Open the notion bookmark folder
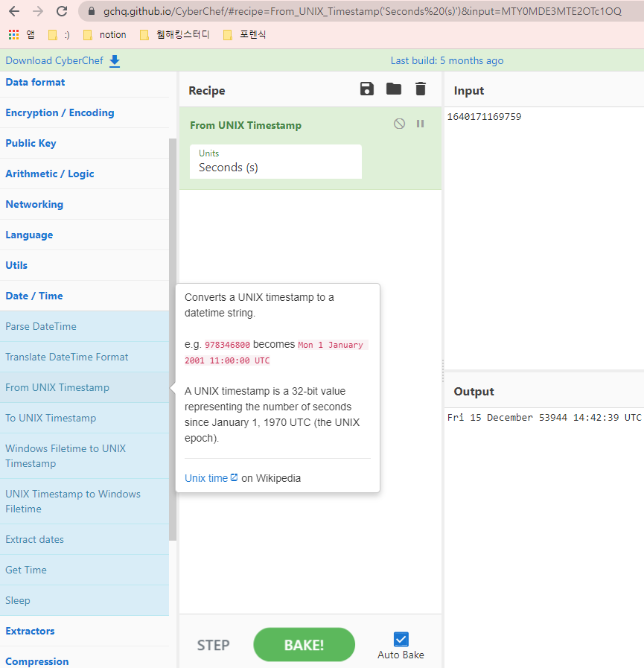This screenshot has width=644, height=668. click(105, 35)
